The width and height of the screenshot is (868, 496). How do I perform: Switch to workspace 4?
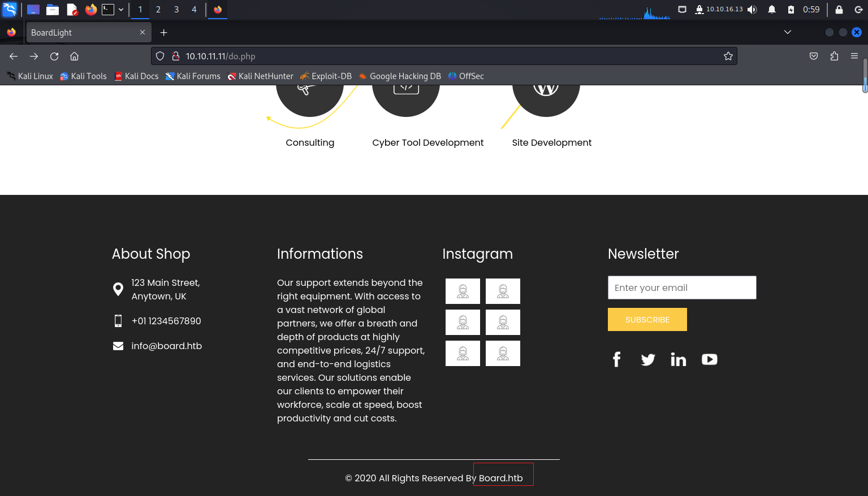tap(195, 9)
